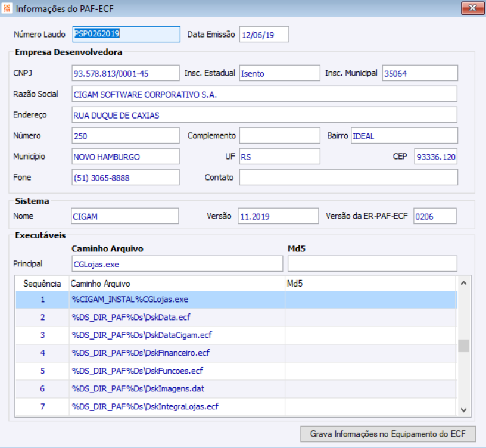This screenshot has height=448, width=486.
Task: Click the scrollbar up arrow
Action: (x=464, y=283)
